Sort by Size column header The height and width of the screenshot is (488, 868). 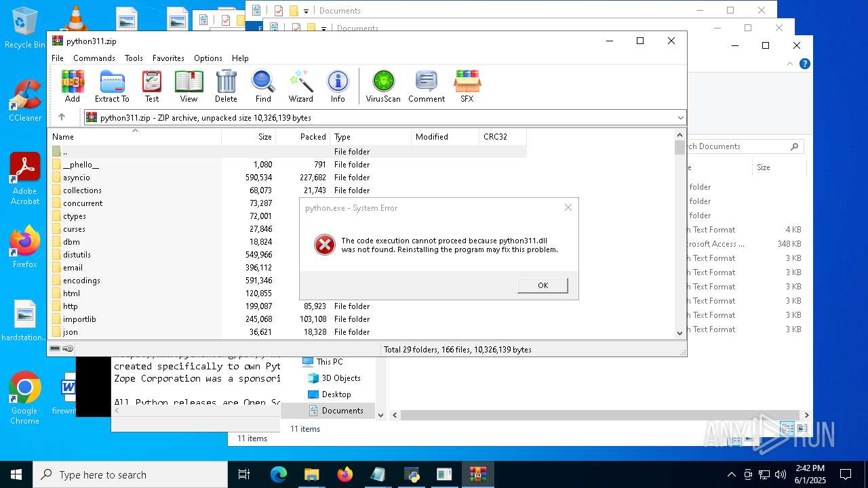[x=249, y=136]
